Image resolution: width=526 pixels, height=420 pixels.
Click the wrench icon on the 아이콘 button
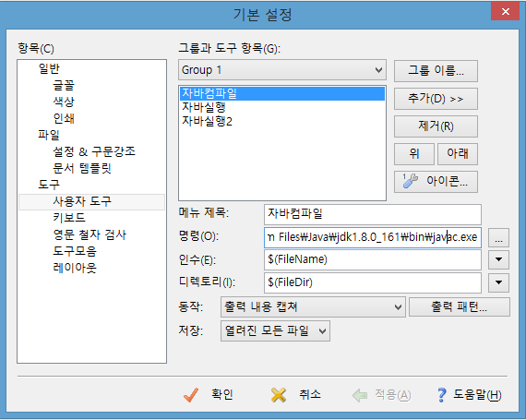pyautogui.click(x=410, y=181)
